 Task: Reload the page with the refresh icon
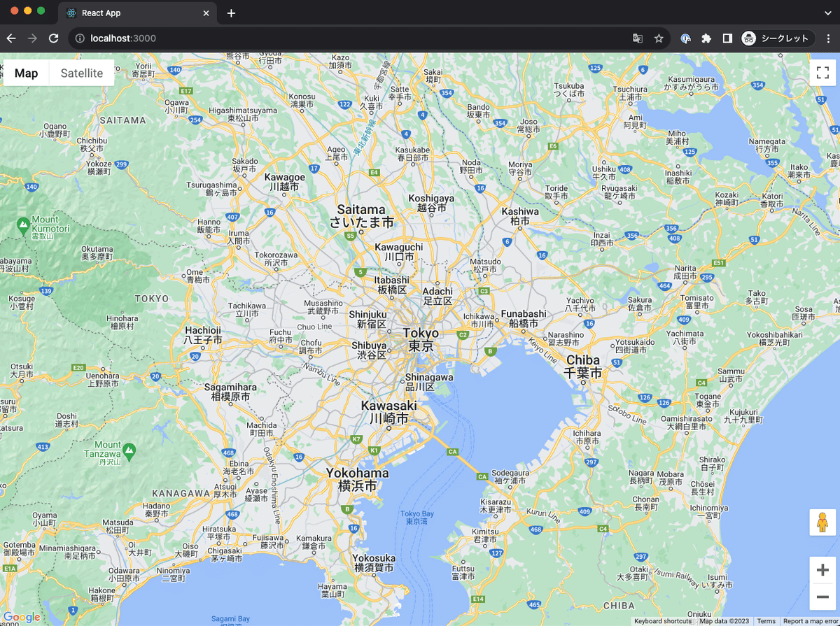53,38
